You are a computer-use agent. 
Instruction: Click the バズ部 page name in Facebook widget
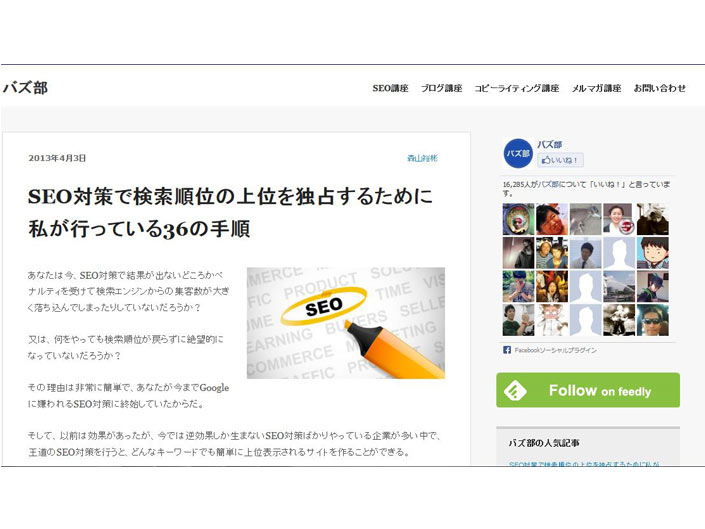click(549, 144)
